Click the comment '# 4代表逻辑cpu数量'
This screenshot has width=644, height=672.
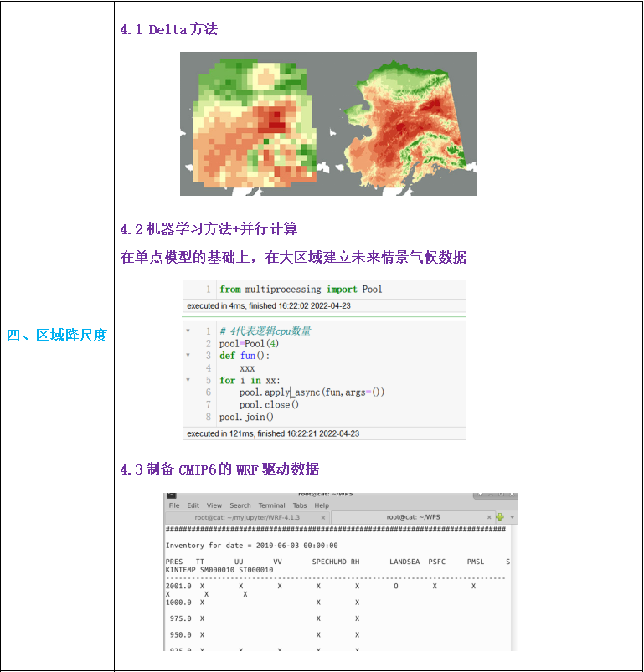(x=265, y=331)
